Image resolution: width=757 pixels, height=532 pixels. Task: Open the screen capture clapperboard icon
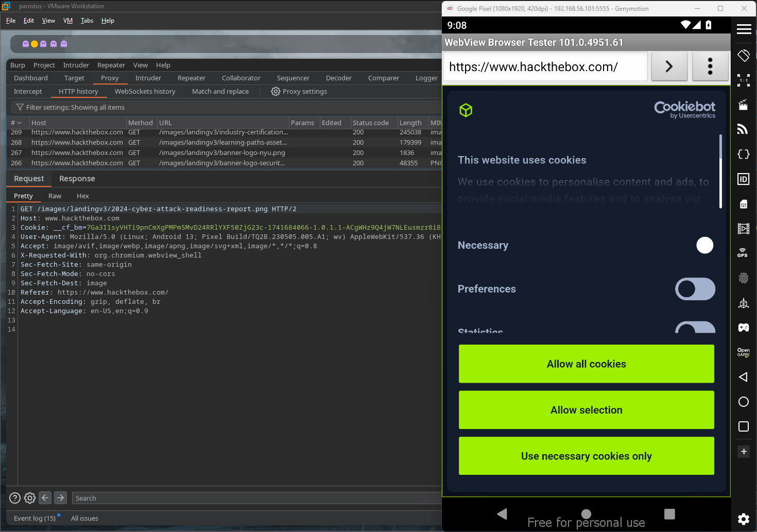tap(744, 105)
